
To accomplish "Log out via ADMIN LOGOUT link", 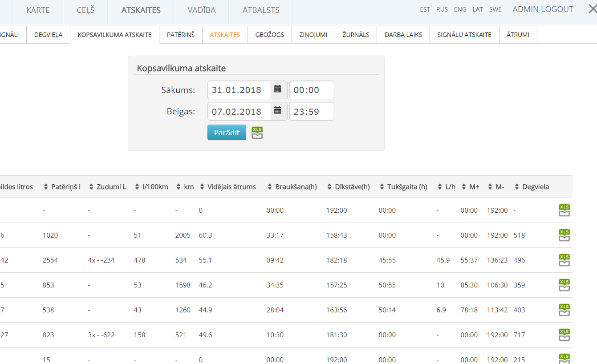I will (x=543, y=9).
